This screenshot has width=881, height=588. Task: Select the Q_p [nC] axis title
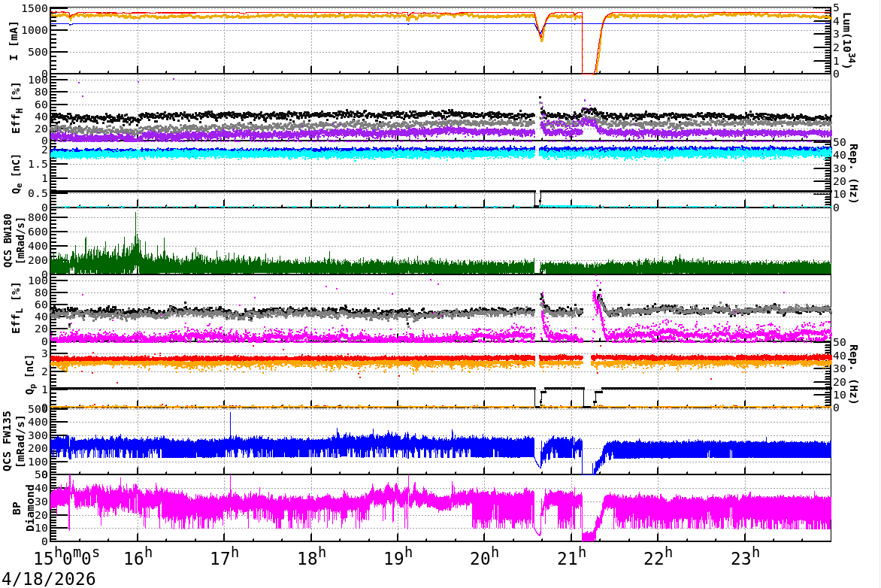coord(30,374)
